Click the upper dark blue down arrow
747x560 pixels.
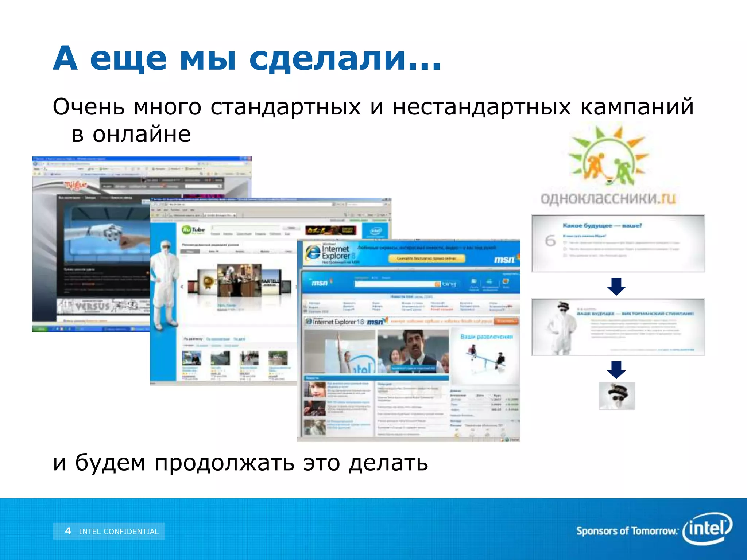pyautogui.click(x=616, y=287)
